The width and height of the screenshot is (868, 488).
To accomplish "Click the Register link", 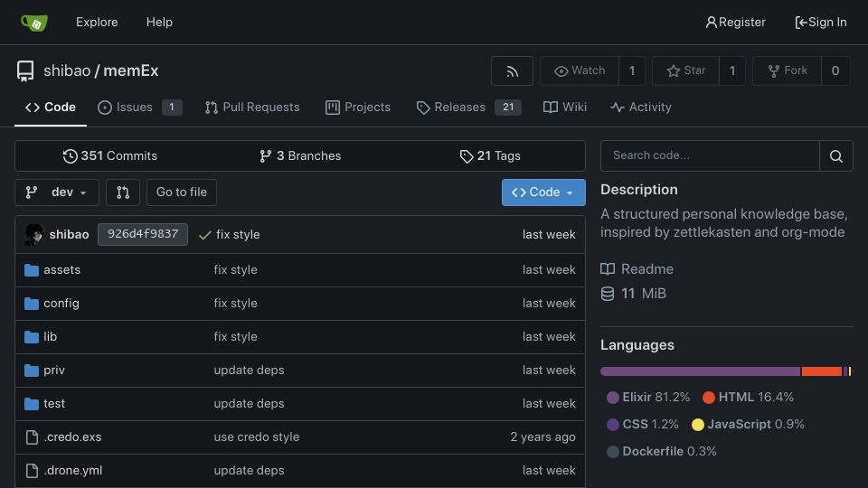I will (735, 22).
